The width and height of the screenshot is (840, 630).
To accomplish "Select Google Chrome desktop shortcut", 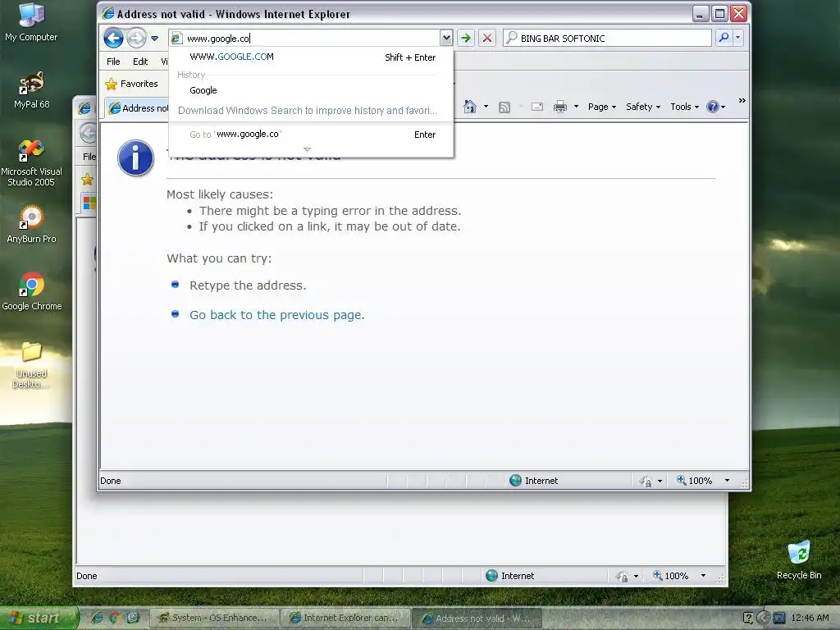I will (x=32, y=292).
